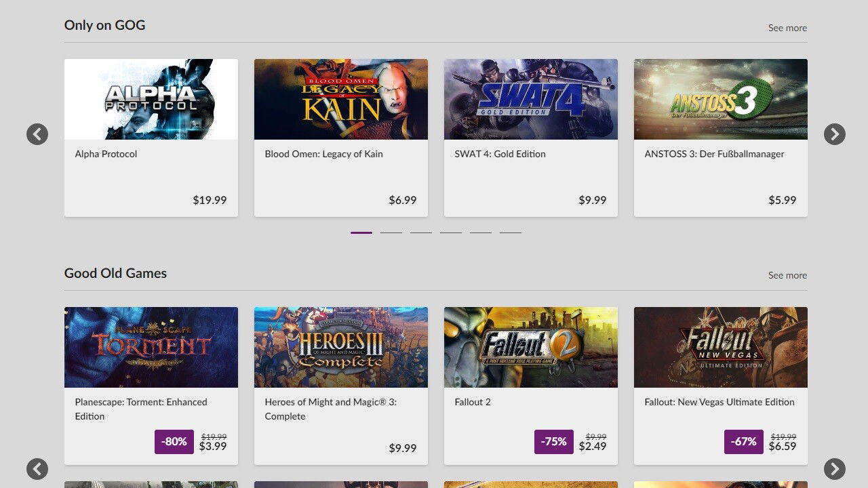This screenshot has width=868, height=488.
Task: Open Blood Omen: Legacy of Kain cover
Action: pos(341,99)
